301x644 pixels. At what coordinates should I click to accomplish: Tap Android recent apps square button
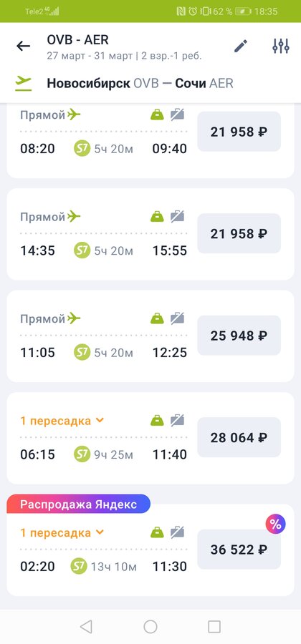(x=214, y=627)
